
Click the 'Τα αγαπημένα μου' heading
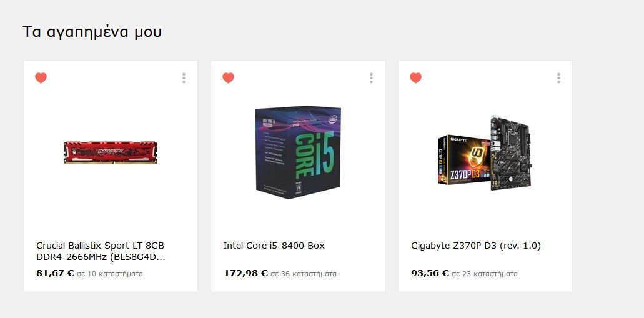click(x=92, y=32)
